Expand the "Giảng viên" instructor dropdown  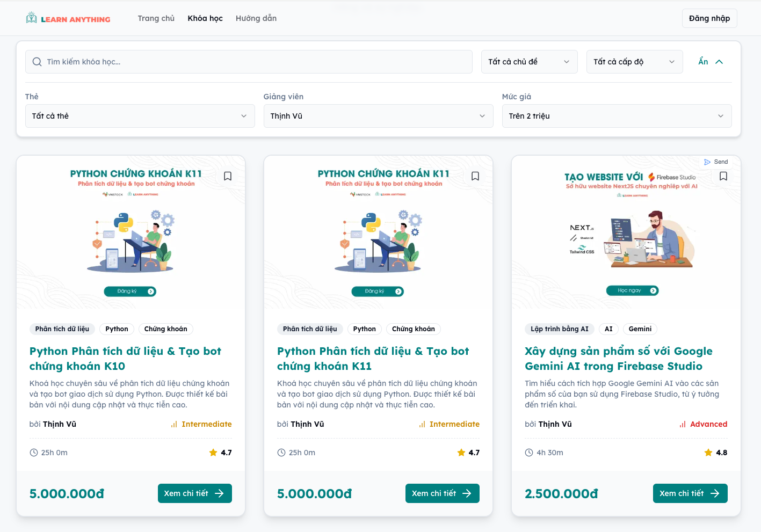378,116
